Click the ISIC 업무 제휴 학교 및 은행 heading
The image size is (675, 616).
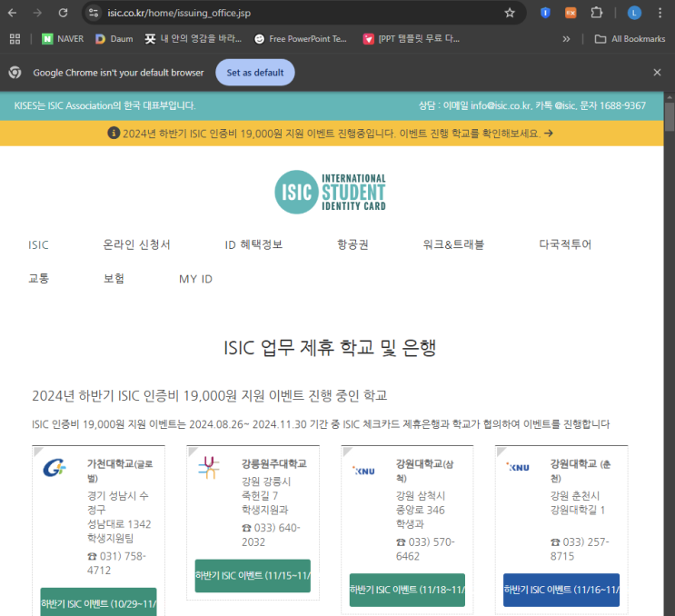pos(330,347)
